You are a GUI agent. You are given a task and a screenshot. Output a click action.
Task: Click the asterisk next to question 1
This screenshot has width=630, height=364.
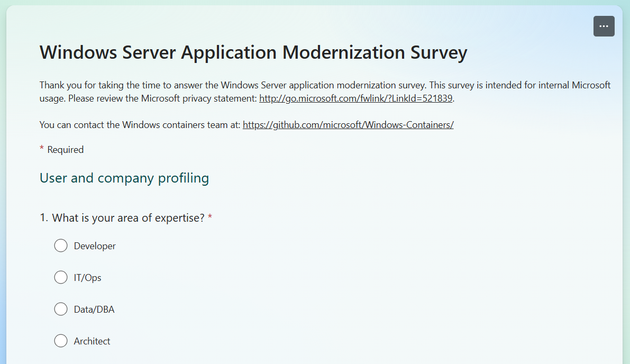[x=209, y=217]
